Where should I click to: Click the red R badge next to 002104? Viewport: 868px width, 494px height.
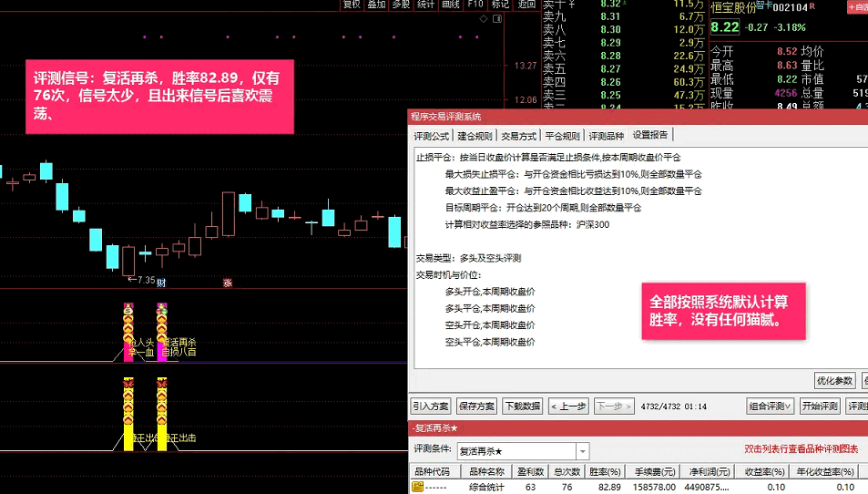click(812, 6)
